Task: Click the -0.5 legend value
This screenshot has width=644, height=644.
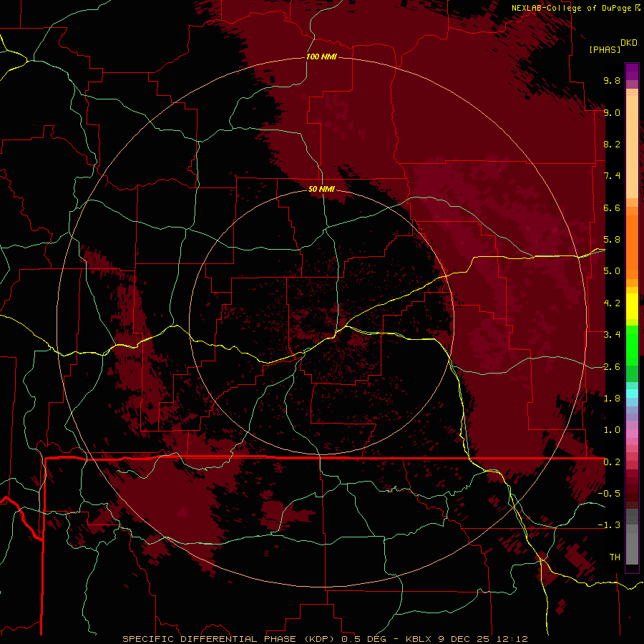Action: (609, 494)
